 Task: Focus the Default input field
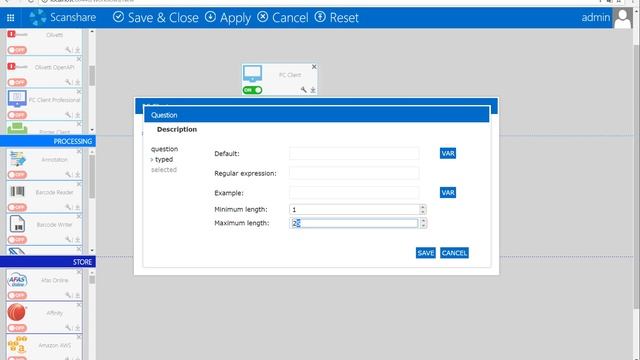tap(354, 153)
